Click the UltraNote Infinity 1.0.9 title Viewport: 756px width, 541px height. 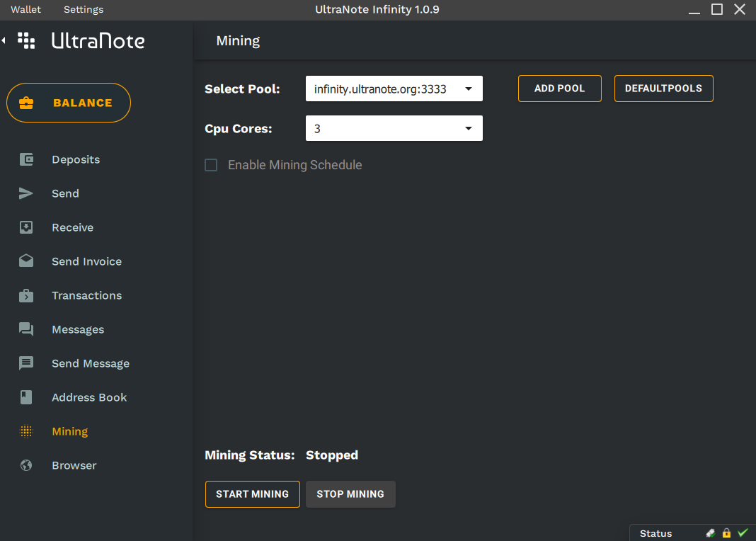click(x=377, y=10)
